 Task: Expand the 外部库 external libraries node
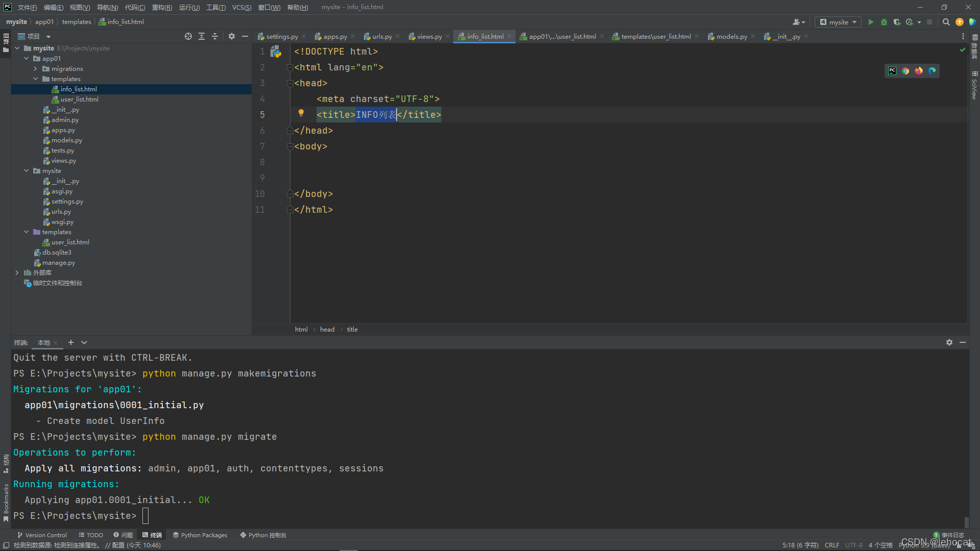coord(17,272)
